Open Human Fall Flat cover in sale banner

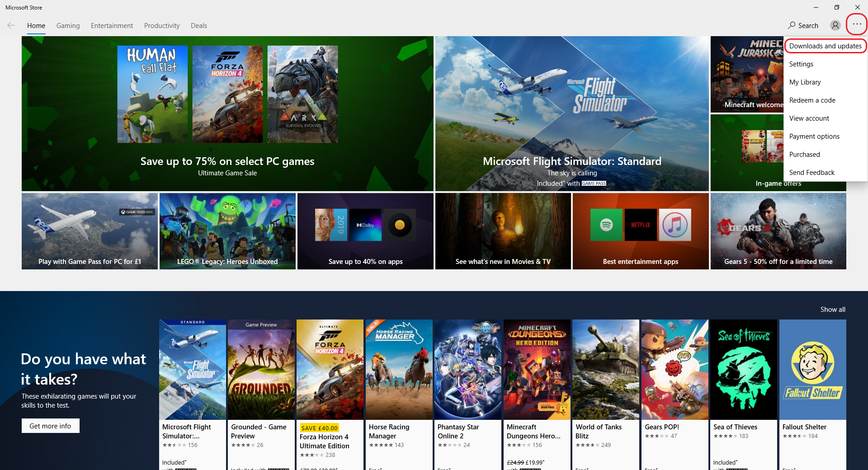click(152, 94)
